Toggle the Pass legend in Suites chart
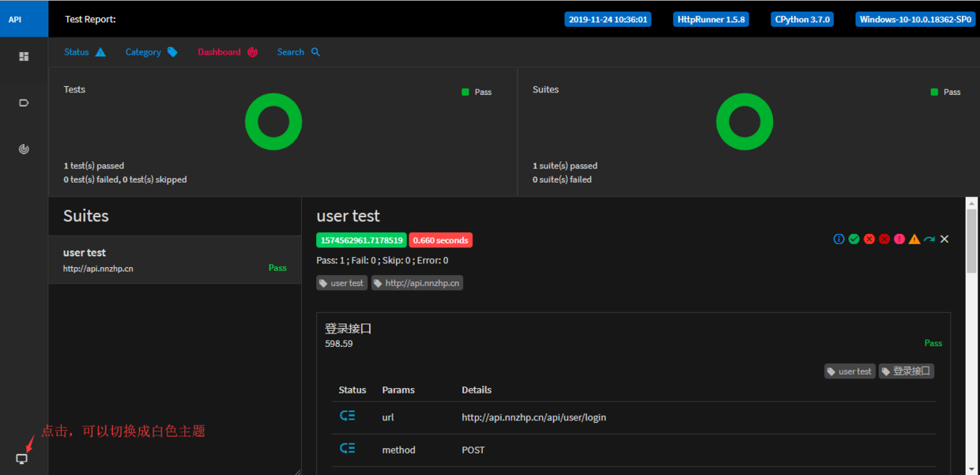 pyautogui.click(x=946, y=92)
